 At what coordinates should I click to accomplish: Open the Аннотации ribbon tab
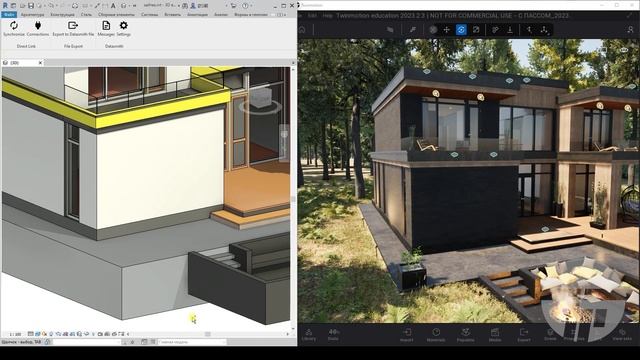click(x=198, y=15)
